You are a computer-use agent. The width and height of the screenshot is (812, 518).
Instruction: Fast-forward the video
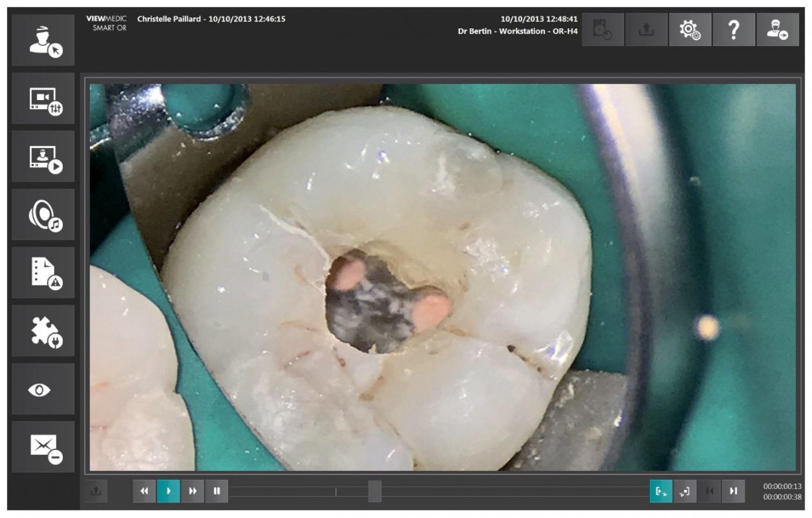coord(193,491)
